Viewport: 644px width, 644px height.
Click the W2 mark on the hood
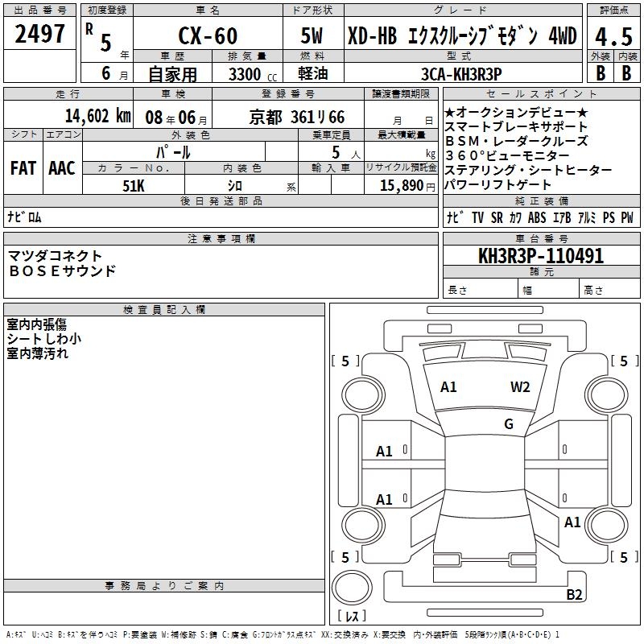520,387
